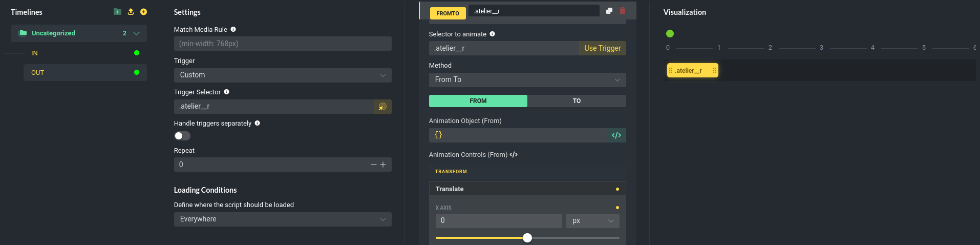The image size is (980, 245).
Task: Open the code editor for the Animation Object
Action: [616, 135]
